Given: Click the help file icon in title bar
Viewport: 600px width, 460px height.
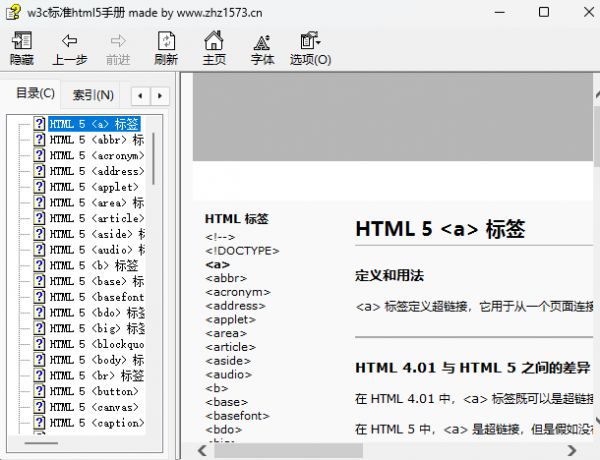Looking at the screenshot, I should tap(13, 12).
